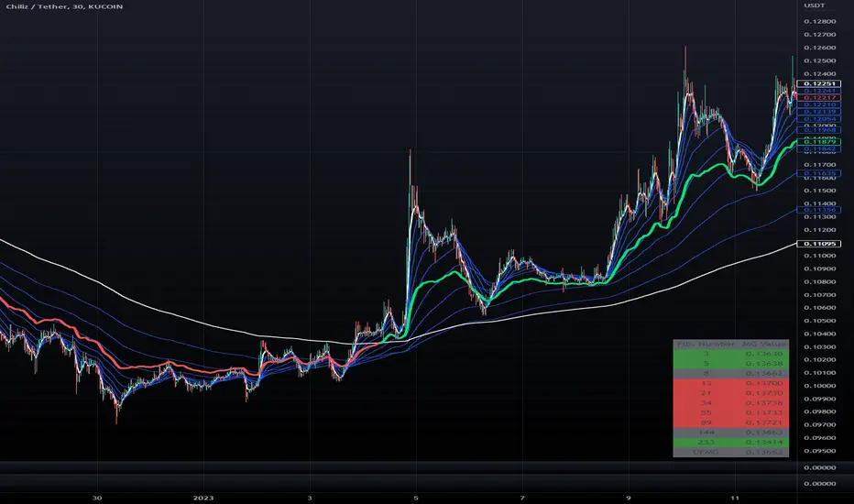Select the green 0.11879 moving average label
Image resolution: width=854 pixels, height=504 pixels.
818,142
